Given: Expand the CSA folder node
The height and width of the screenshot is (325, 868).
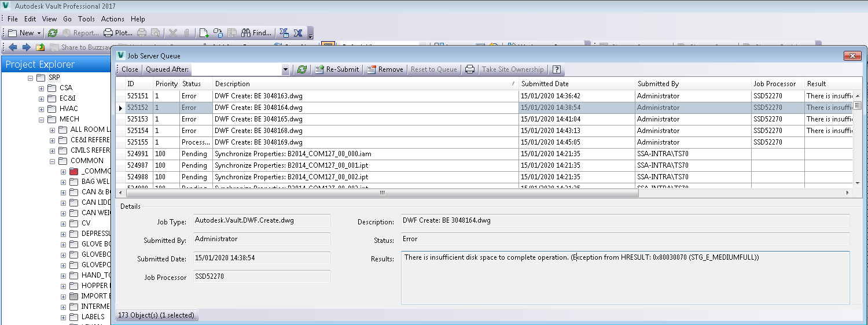Looking at the screenshot, I should click(41, 88).
